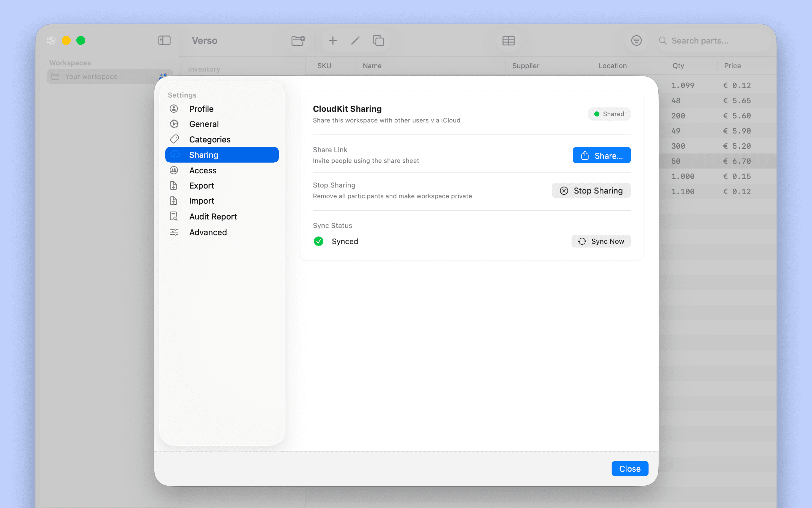This screenshot has width=812, height=508.
Task: Click the CloudKit Sharing heading
Action: click(x=347, y=109)
